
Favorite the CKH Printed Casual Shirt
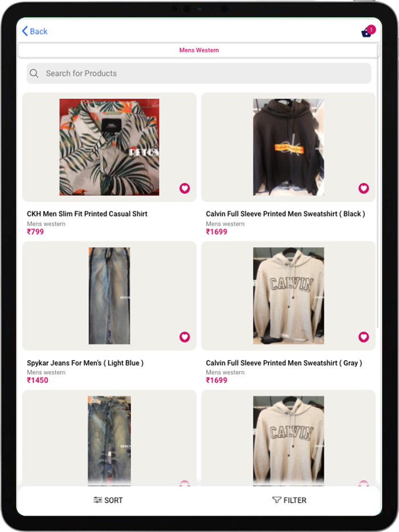tap(185, 189)
